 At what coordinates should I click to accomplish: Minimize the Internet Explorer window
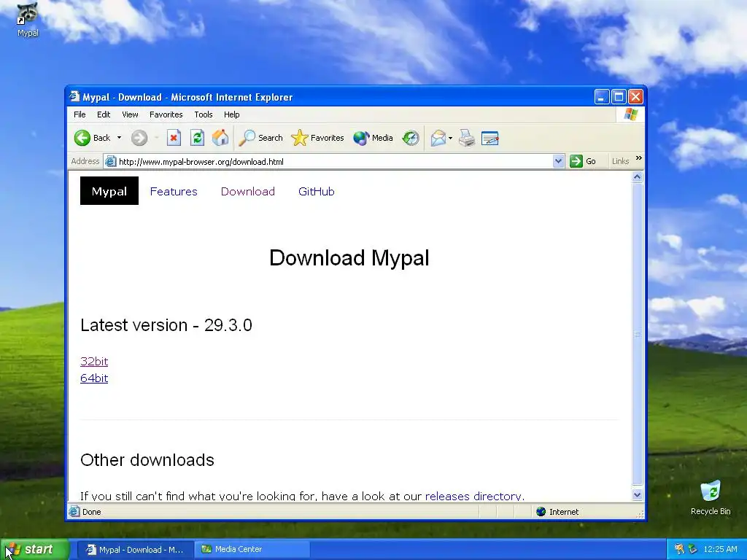coord(602,97)
